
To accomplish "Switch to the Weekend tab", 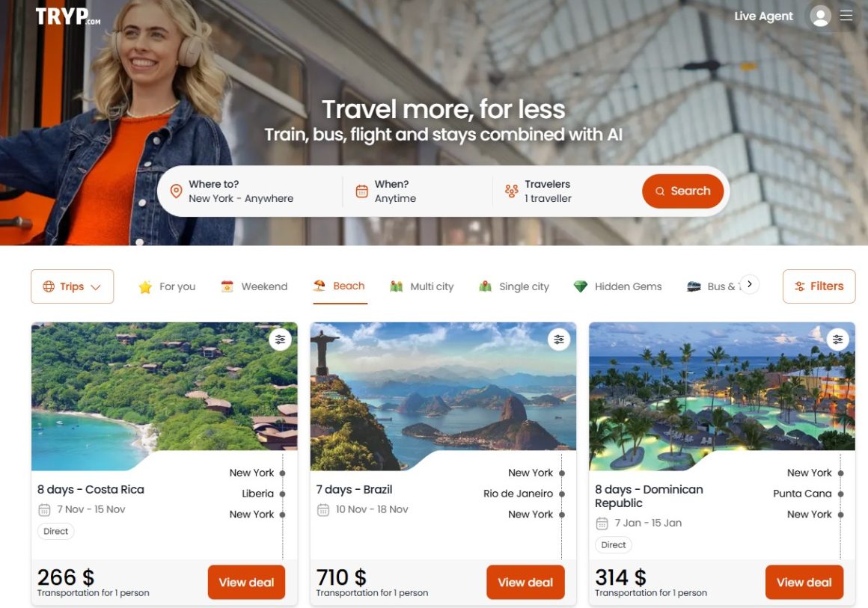I will 254,286.
